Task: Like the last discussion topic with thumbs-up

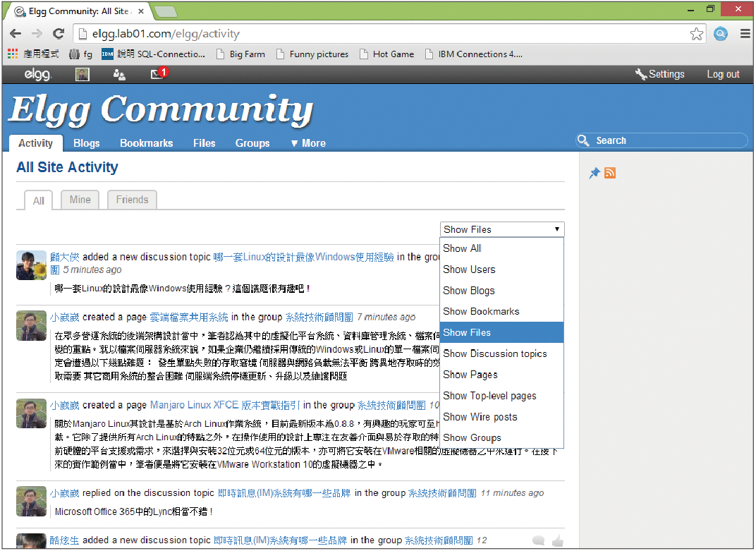Action: point(557,541)
